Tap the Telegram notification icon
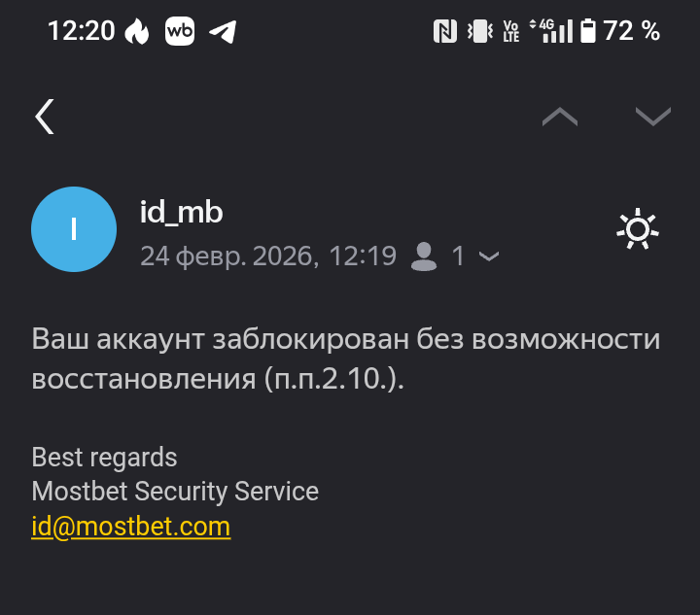The height and width of the screenshot is (615, 700). coord(223,32)
